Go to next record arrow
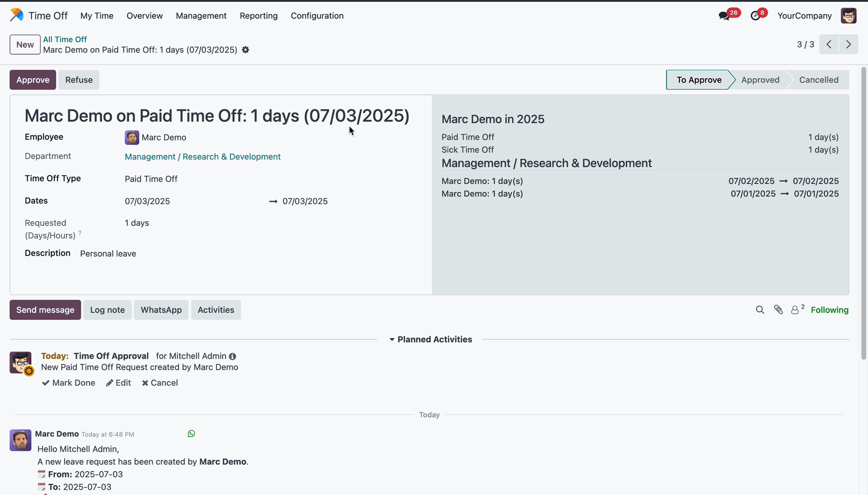The height and width of the screenshot is (495, 868). [849, 44]
